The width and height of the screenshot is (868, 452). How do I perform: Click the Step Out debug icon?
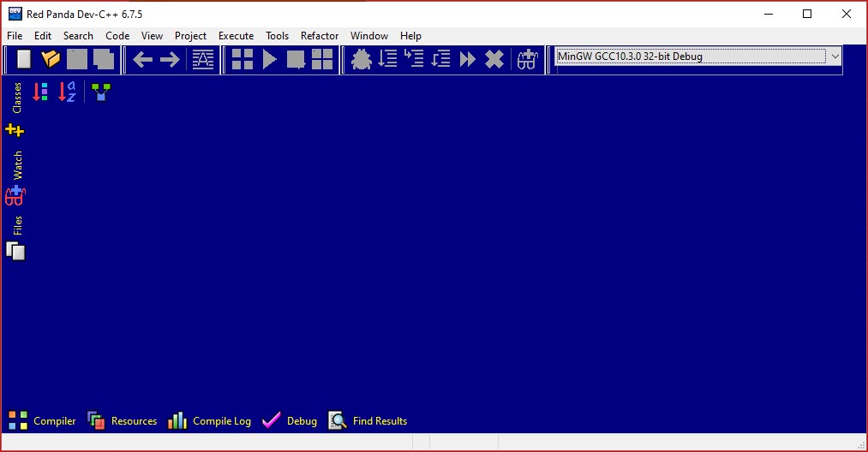coord(441,59)
